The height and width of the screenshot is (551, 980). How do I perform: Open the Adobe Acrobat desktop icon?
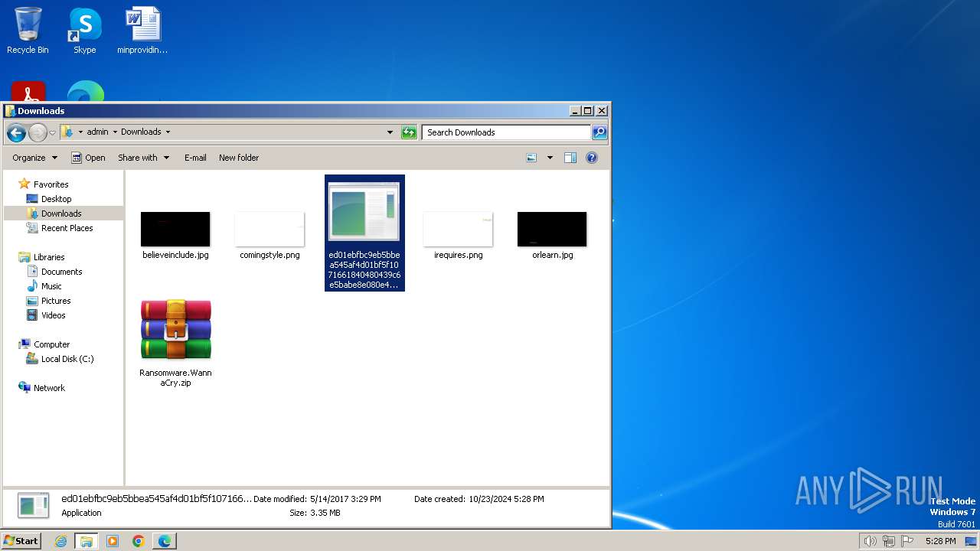pyautogui.click(x=28, y=92)
